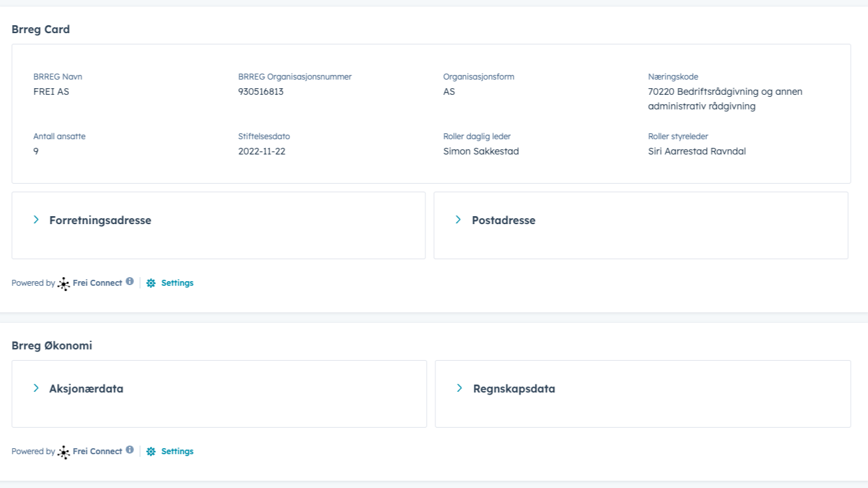Expand the Postadresse section chevron
The height and width of the screenshot is (488, 868).
[458, 219]
